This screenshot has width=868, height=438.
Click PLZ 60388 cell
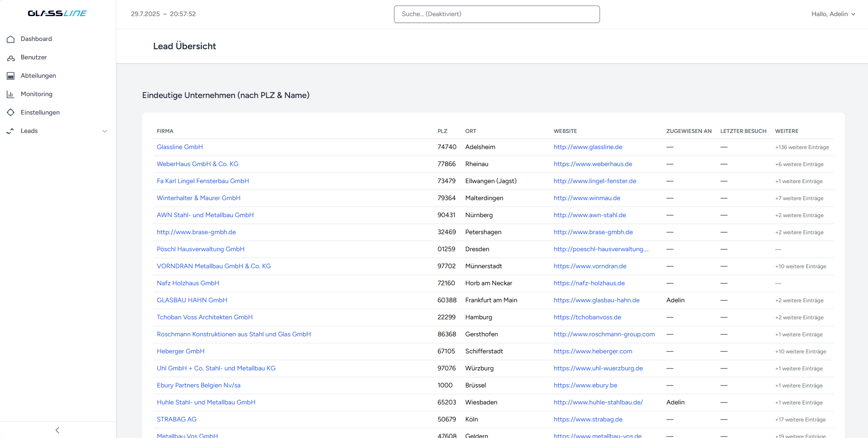[447, 300]
